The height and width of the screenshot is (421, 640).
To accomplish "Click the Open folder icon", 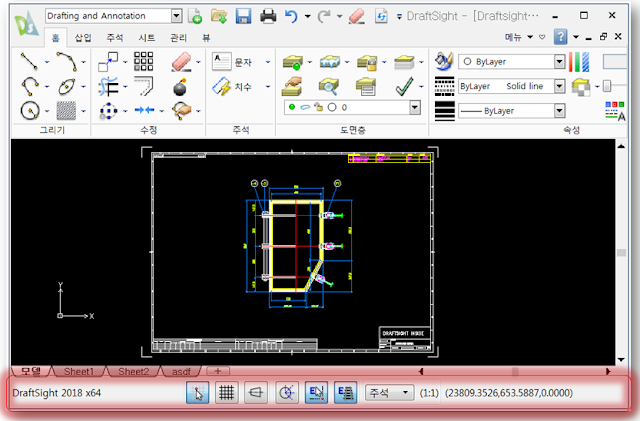I will (219, 16).
